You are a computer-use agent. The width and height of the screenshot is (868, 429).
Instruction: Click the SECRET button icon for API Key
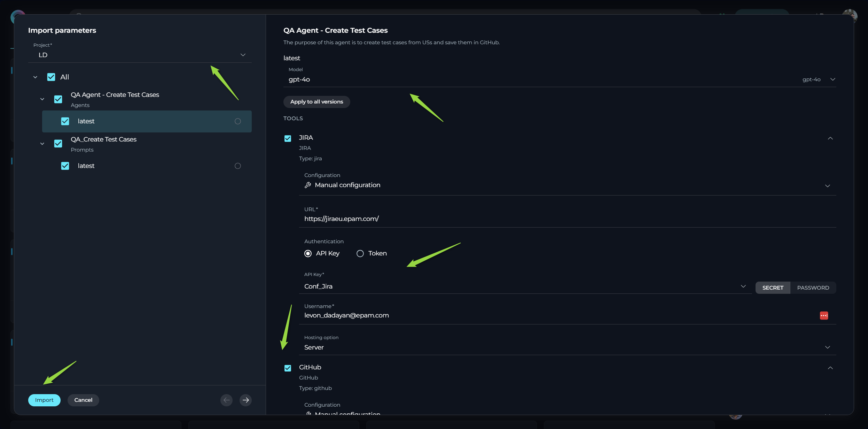point(773,287)
